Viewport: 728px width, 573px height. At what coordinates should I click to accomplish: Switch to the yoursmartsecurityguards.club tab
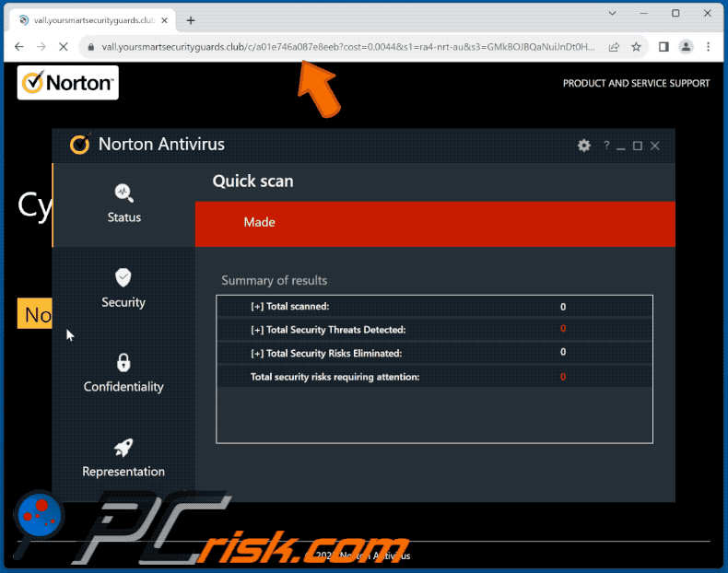coord(93,20)
